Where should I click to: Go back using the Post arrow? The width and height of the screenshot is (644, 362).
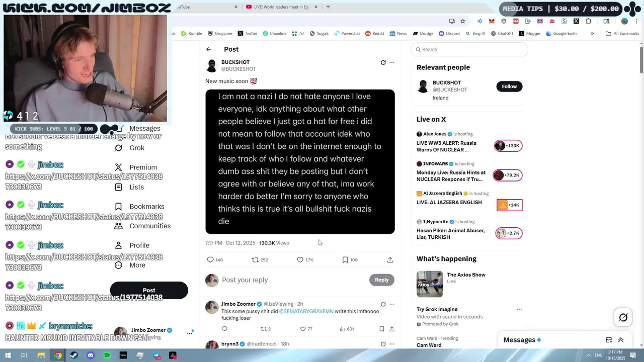[209, 49]
